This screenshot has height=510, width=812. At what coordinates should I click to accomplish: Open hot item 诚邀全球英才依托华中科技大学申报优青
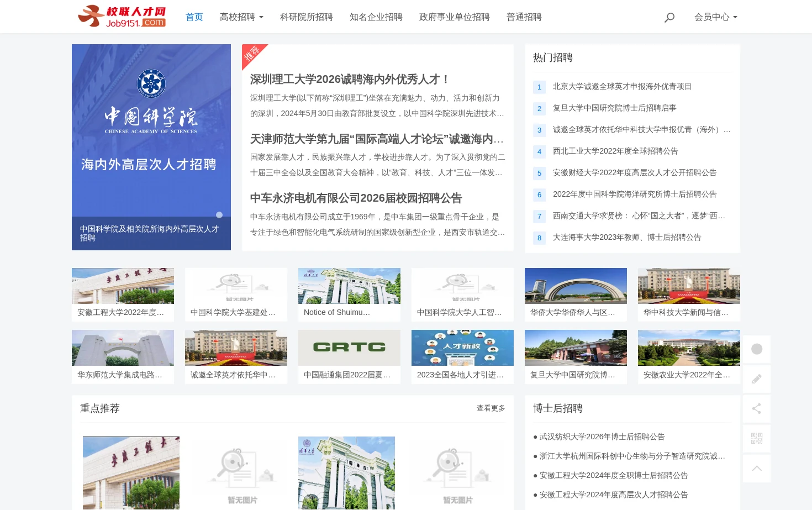point(642,130)
